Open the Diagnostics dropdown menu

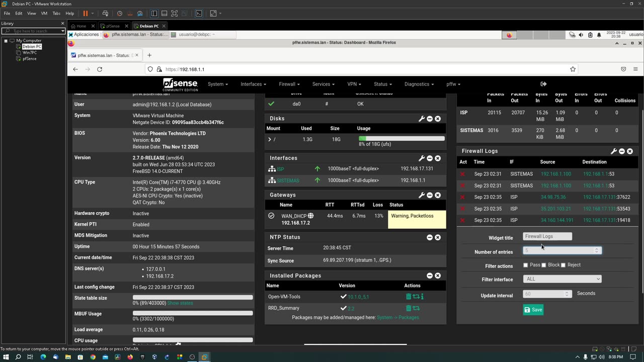pyautogui.click(x=419, y=84)
